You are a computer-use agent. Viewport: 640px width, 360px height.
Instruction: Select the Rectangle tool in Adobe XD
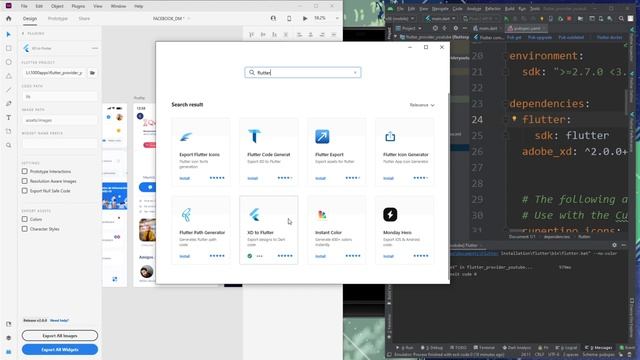tap(9, 48)
